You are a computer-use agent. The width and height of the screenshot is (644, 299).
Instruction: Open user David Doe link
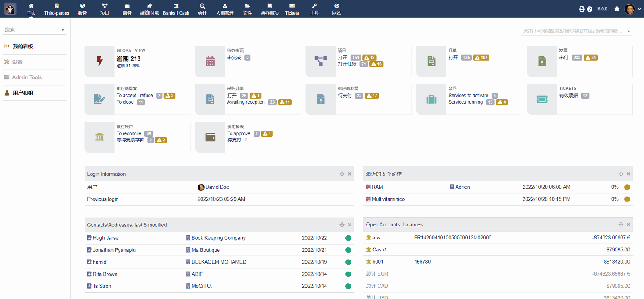pos(213,187)
